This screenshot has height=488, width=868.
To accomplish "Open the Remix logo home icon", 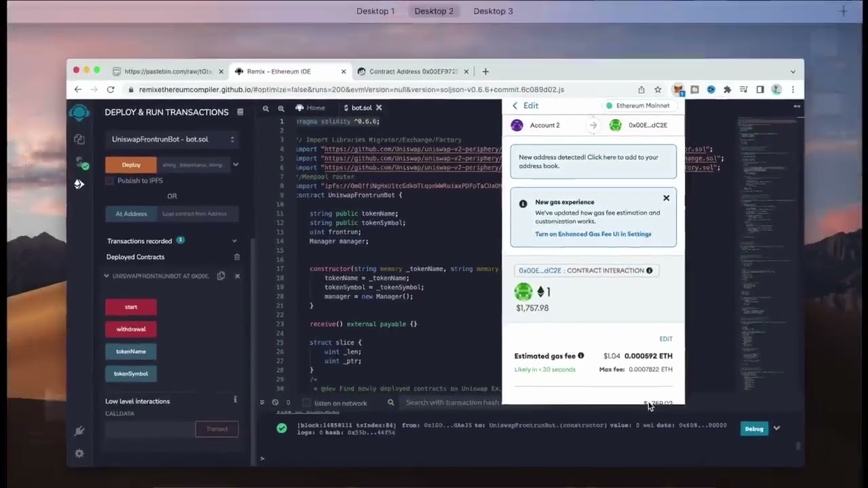I will coord(79,113).
